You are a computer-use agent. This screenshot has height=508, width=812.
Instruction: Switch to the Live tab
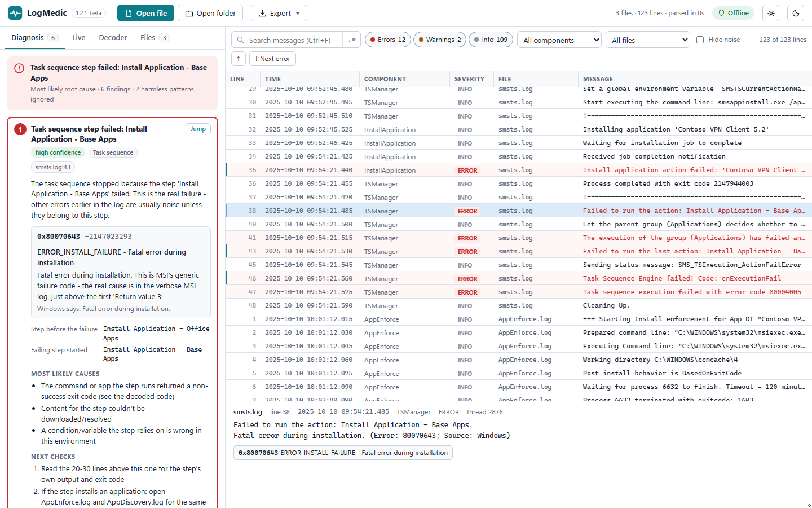pyautogui.click(x=79, y=38)
